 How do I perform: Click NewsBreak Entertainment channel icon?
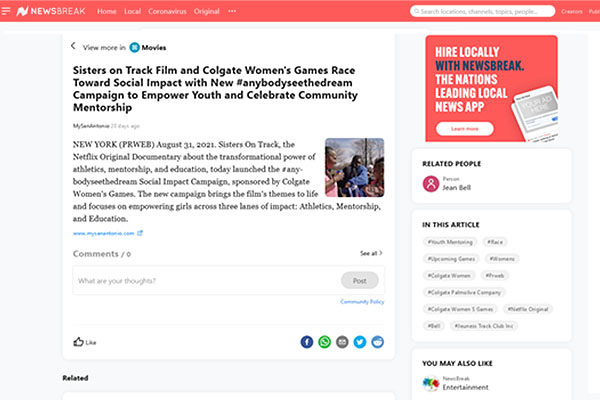(431, 383)
